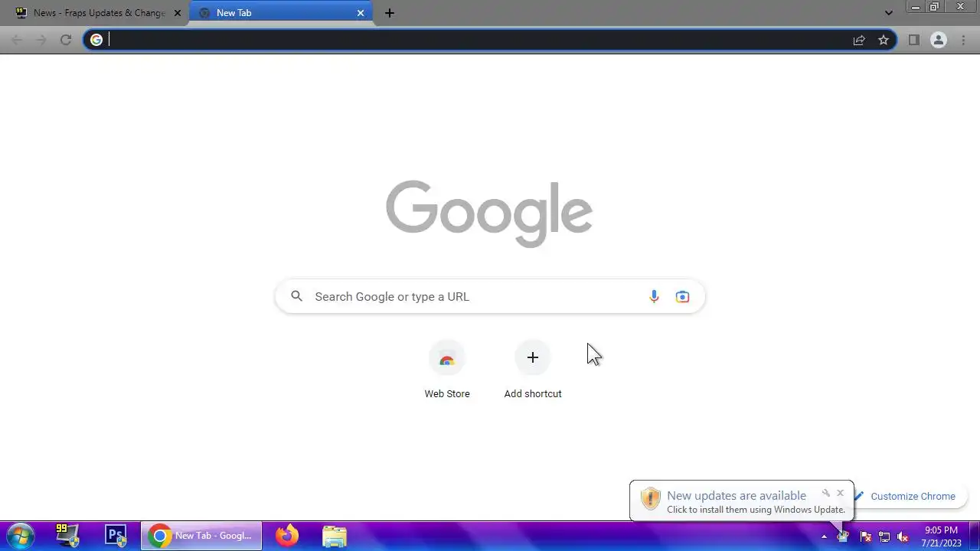980x551 pixels.
Task: Launch Firefox from the taskbar
Action: (287, 536)
